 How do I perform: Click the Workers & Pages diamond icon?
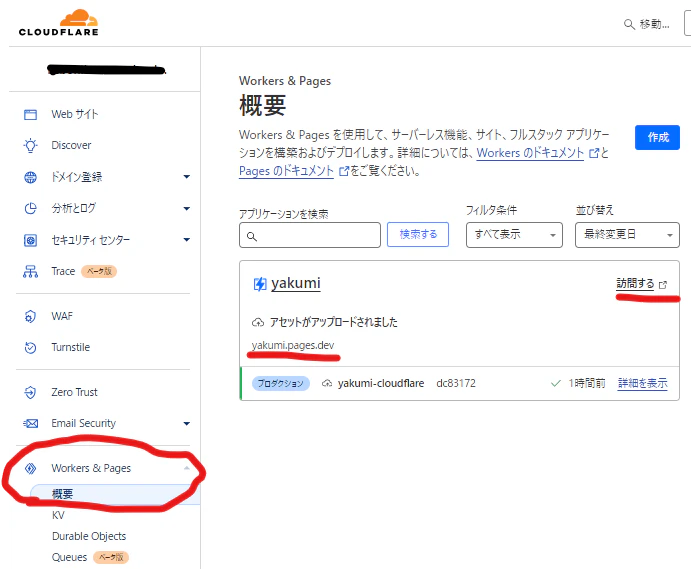(30, 468)
